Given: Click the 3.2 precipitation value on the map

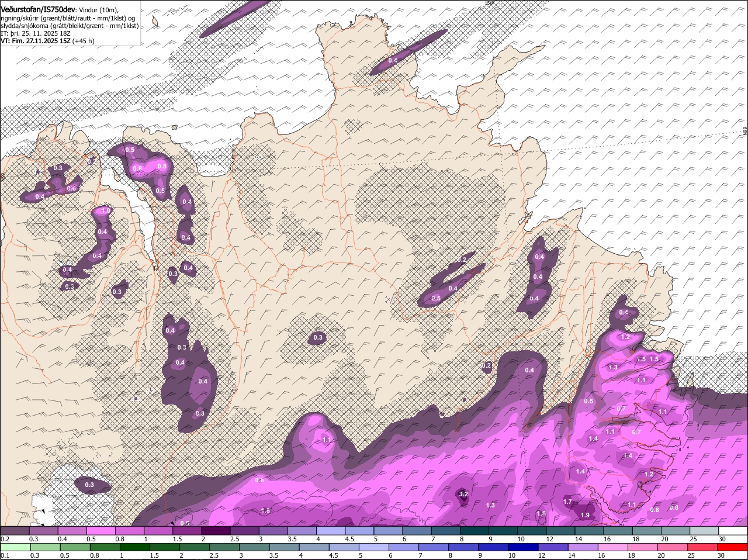Looking at the screenshot, I should [x=464, y=495].
